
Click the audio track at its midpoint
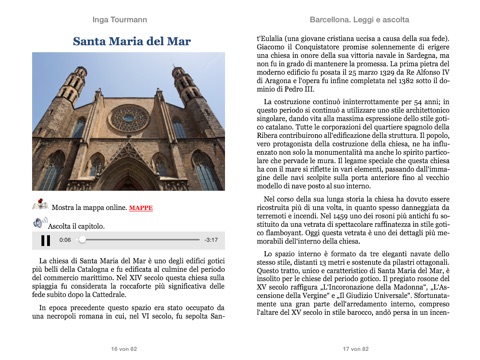pyautogui.click(x=139, y=239)
